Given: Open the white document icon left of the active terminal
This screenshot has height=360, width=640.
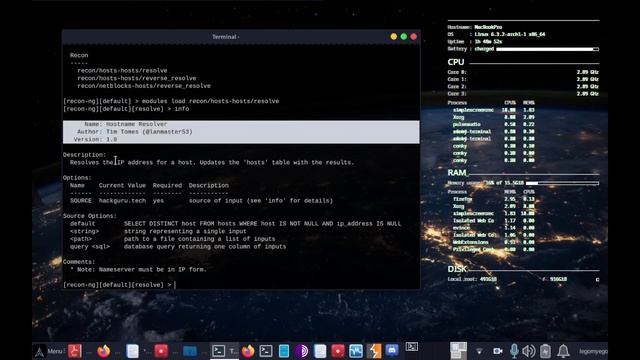Looking at the screenshot, I should 133,351.
